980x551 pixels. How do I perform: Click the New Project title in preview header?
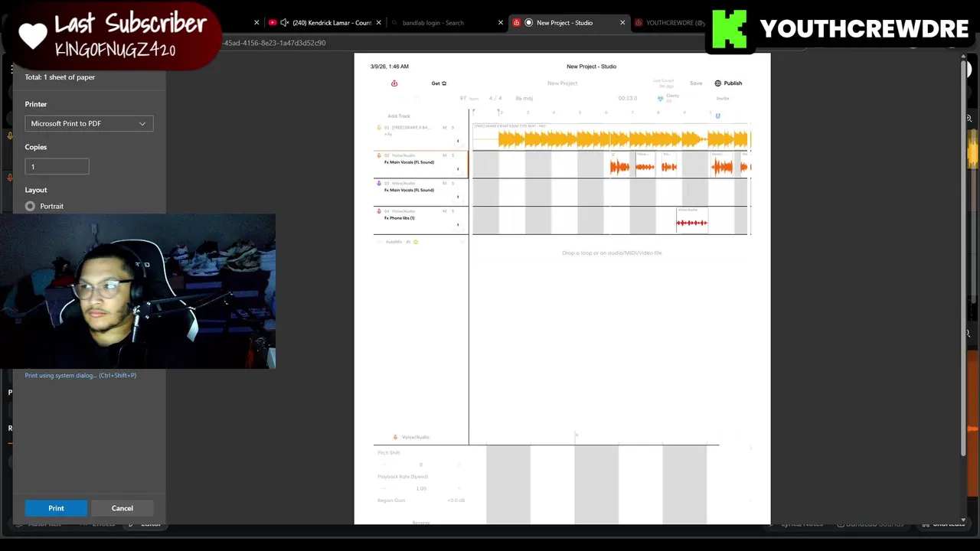tap(563, 83)
